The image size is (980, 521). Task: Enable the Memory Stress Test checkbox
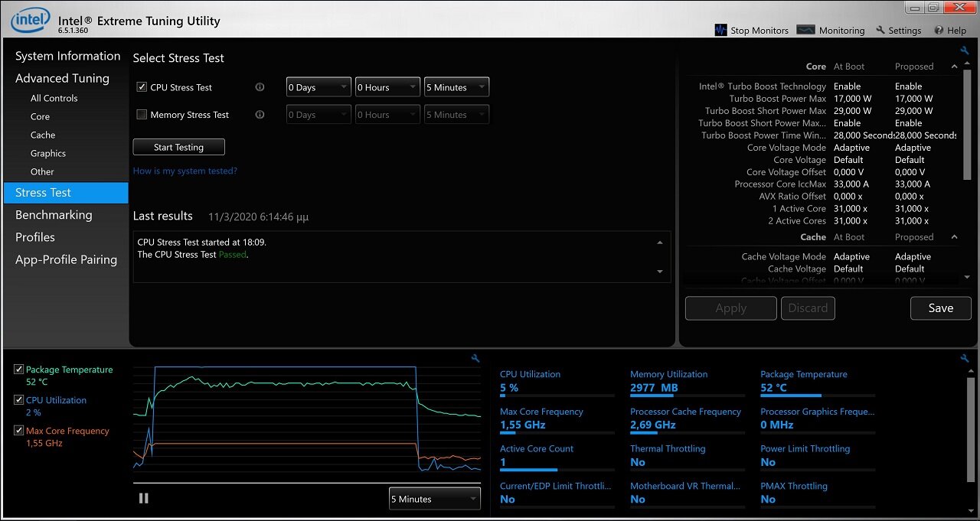point(142,115)
